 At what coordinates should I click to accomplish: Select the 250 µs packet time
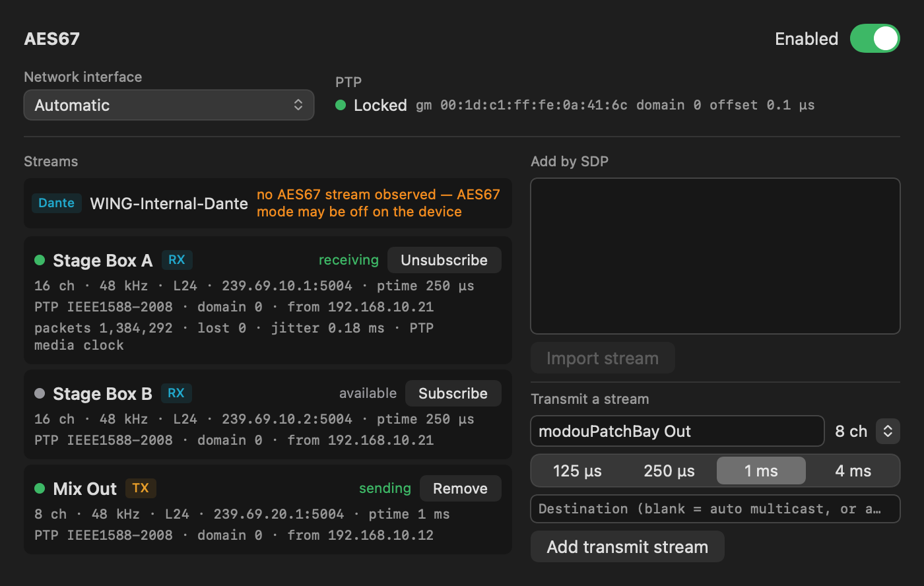[669, 471]
